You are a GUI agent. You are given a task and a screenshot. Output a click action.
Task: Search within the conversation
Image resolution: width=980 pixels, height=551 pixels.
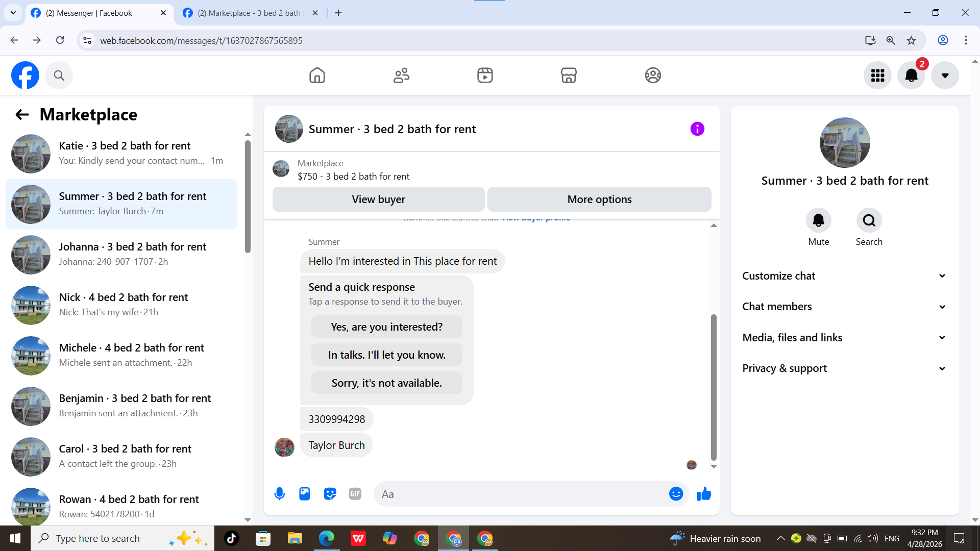click(x=869, y=221)
